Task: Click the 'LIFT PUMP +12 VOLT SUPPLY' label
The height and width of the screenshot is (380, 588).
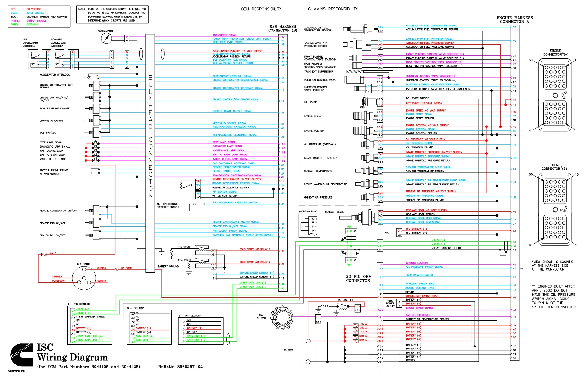Action: coord(424,103)
